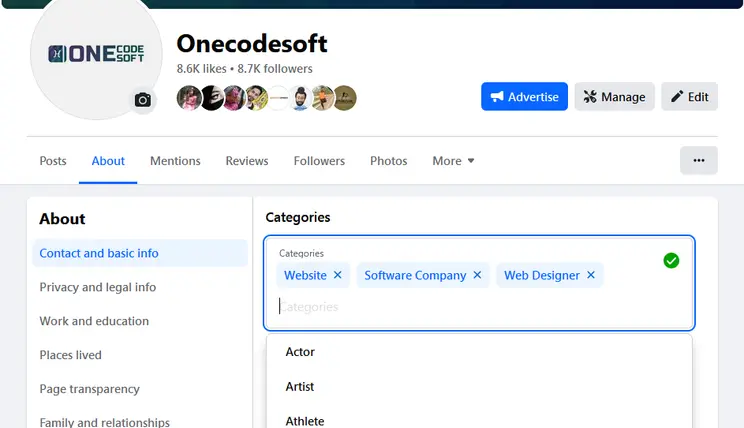Click the green checkmark icon
This screenshot has width=744, height=428.
[x=671, y=261]
